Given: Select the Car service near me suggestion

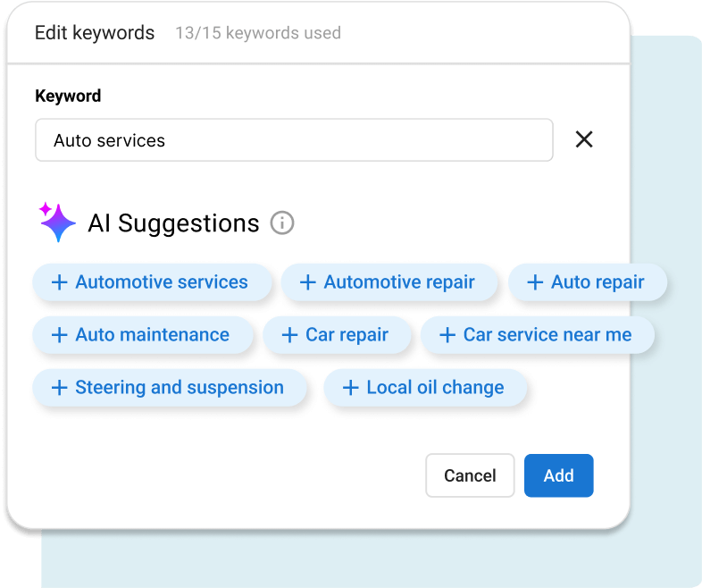Looking at the screenshot, I should (537, 335).
